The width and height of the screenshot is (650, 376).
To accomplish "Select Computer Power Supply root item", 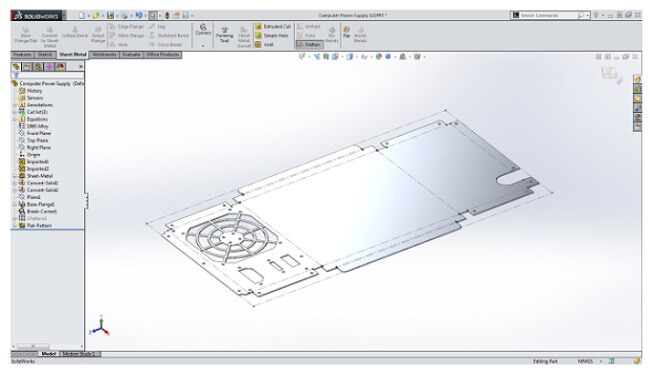I will point(48,83).
